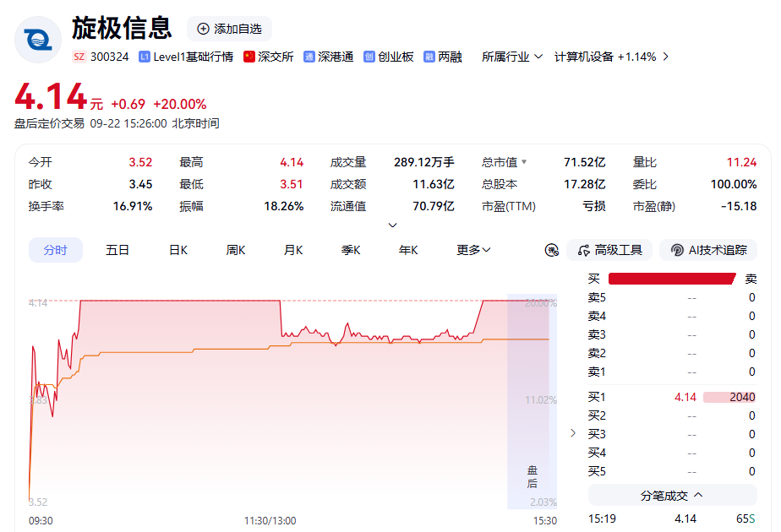Switch to the 季K chart tab
The height and width of the screenshot is (532, 781).
(351, 250)
